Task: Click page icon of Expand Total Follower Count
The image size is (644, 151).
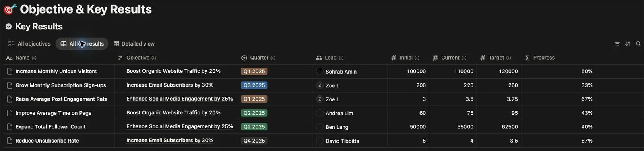Action: [x=10, y=127]
